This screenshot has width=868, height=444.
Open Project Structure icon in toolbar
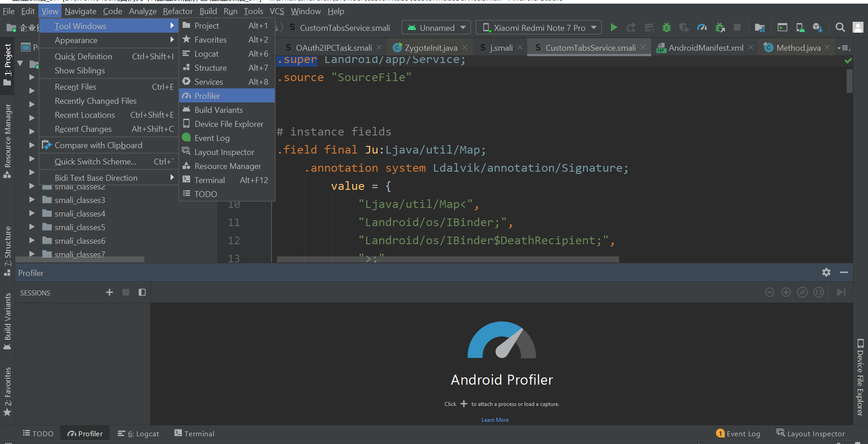tap(760, 28)
